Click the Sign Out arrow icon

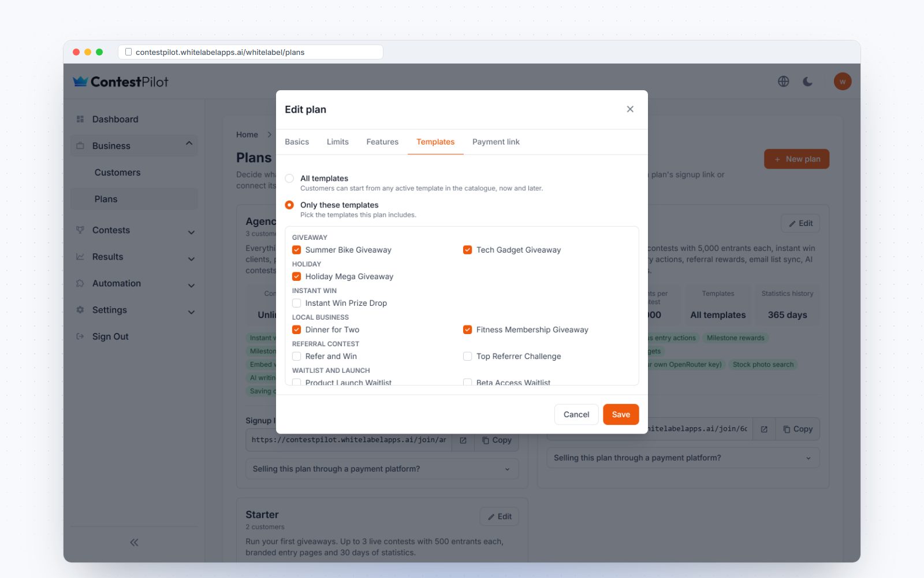click(x=80, y=336)
